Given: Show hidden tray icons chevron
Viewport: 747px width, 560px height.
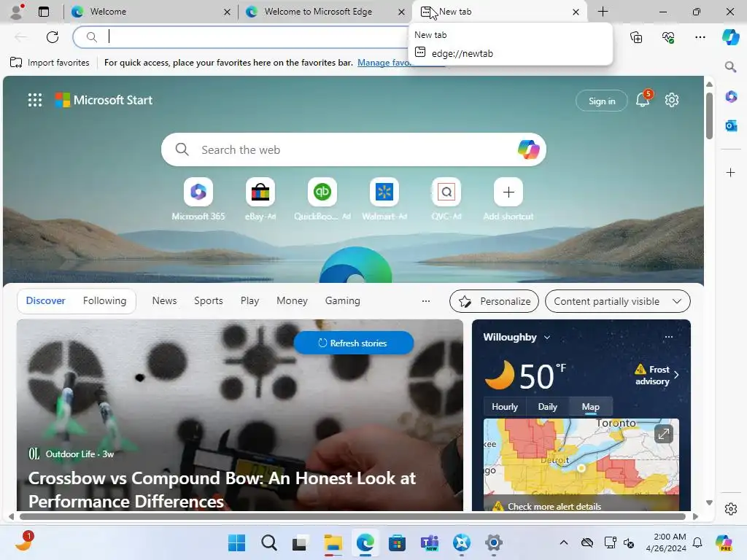Looking at the screenshot, I should click(x=564, y=542).
